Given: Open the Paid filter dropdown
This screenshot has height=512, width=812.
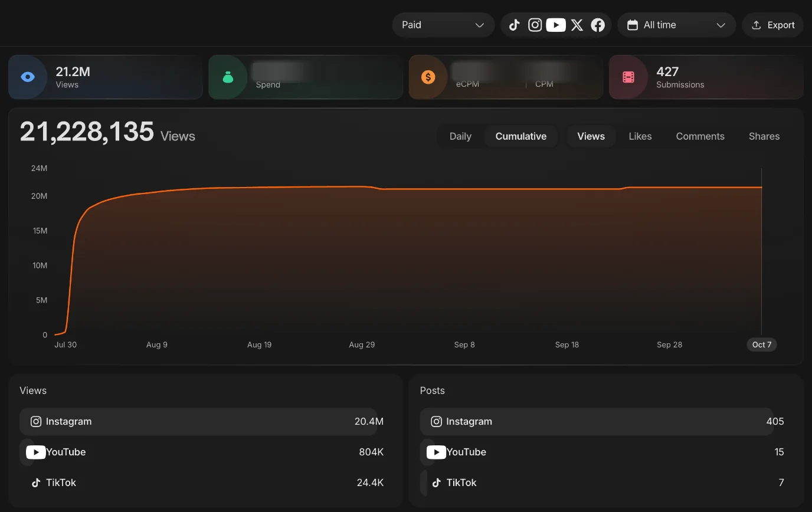Looking at the screenshot, I should tap(443, 25).
